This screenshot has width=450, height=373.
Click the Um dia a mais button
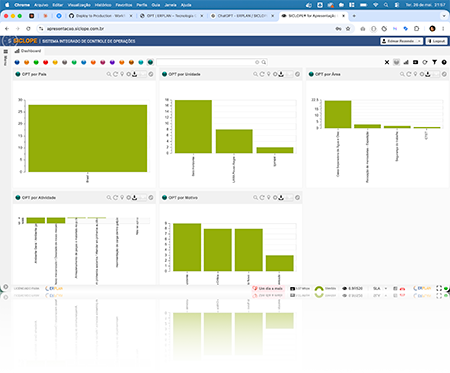click(x=268, y=288)
